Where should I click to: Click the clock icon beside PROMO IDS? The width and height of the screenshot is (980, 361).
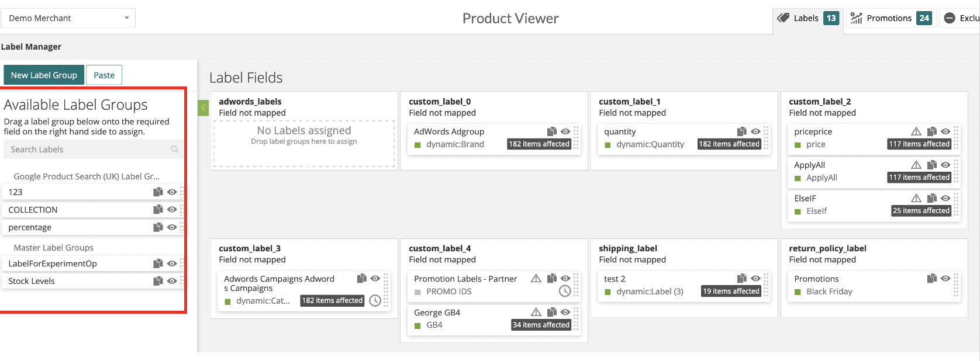[565, 291]
